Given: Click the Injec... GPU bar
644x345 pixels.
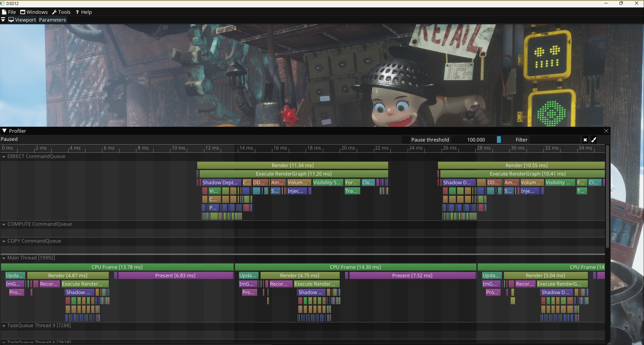Looking at the screenshot, I should [297, 191].
